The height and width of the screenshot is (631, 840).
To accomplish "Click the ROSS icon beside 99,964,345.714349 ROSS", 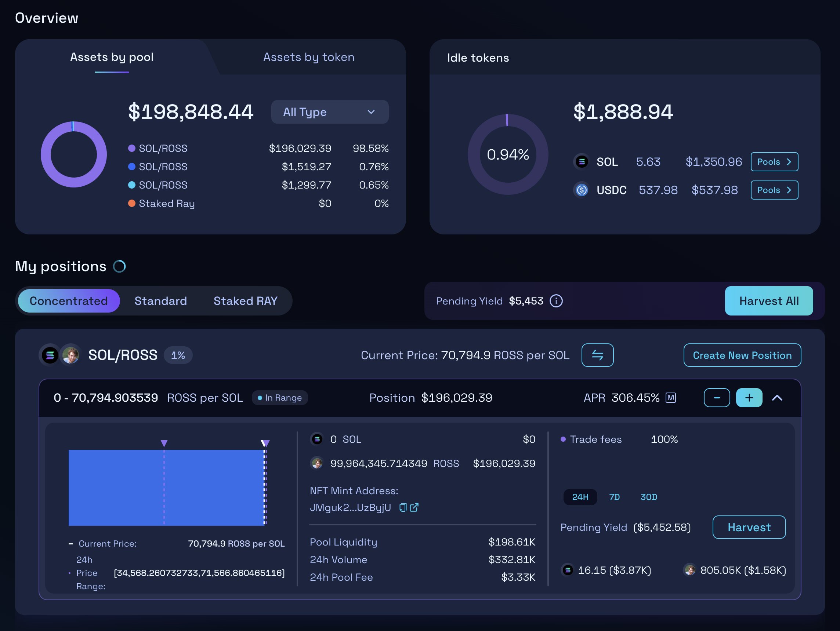I will (x=317, y=463).
